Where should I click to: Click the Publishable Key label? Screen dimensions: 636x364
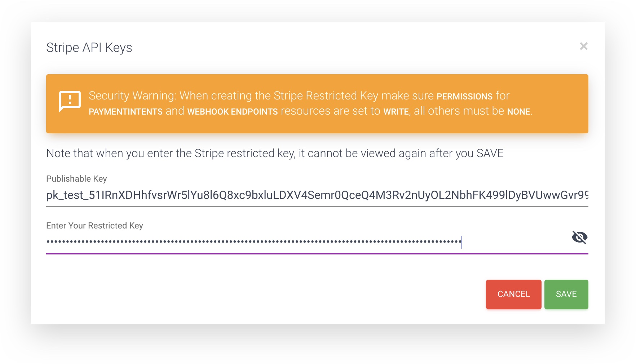click(x=77, y=178)
